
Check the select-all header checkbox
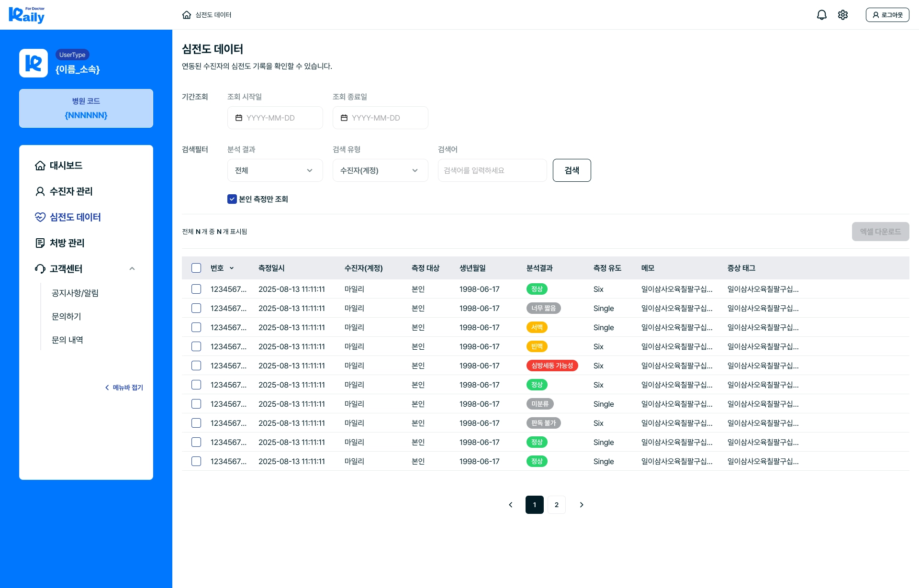click(196, 268)
